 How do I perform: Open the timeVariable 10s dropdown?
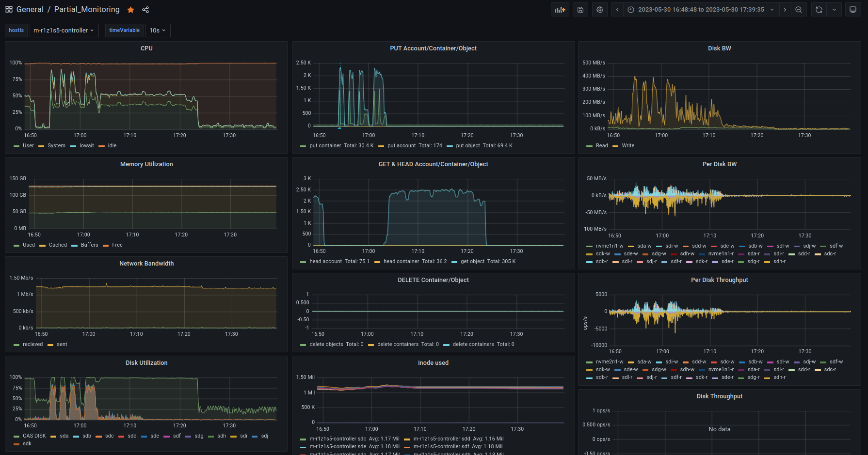[x=158, y=31]
